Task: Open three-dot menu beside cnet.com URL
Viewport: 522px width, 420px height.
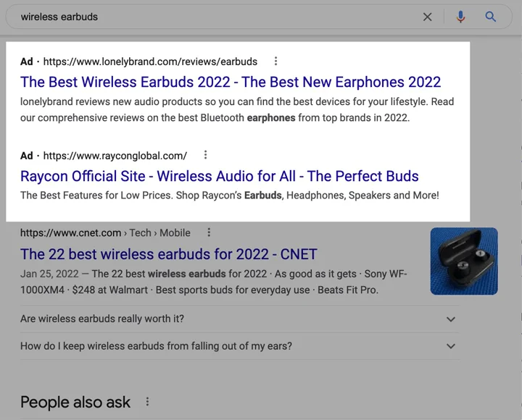Action: (209, 232)
